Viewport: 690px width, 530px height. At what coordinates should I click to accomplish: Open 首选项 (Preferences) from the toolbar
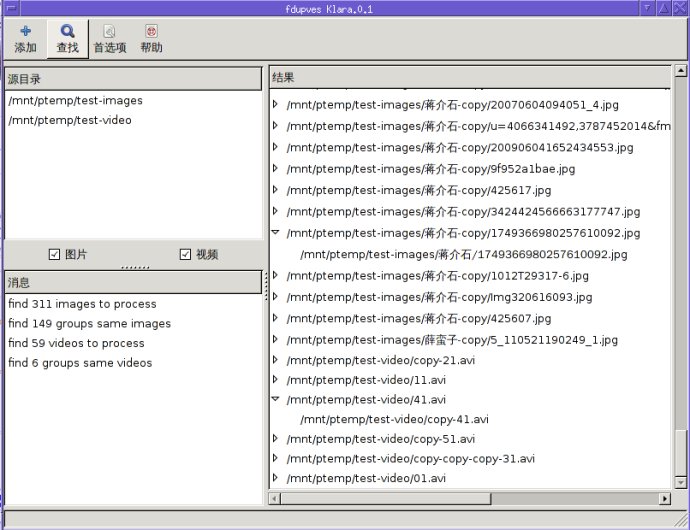[x=109, y=32]
